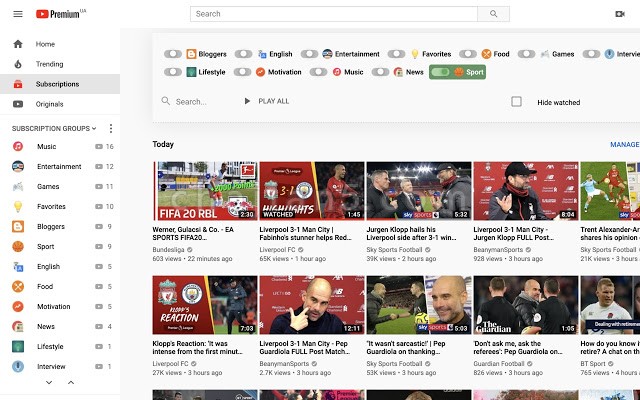Toggle the English filter switch
Image resolution: width=640 pixels, height=400 pixels.
click(x=243, y=54)
